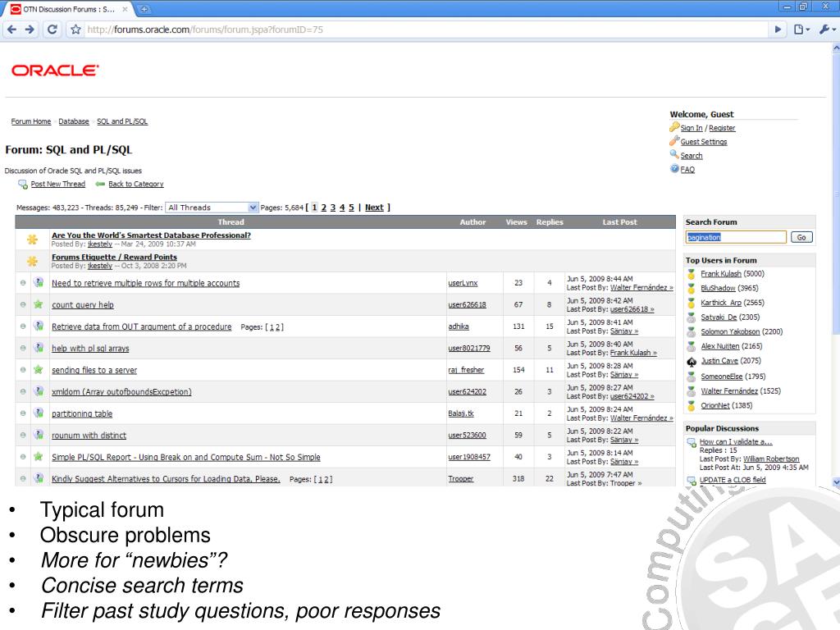Click medal icon beside OrionNet
The image size is (840, 630).
coord(691,405)
